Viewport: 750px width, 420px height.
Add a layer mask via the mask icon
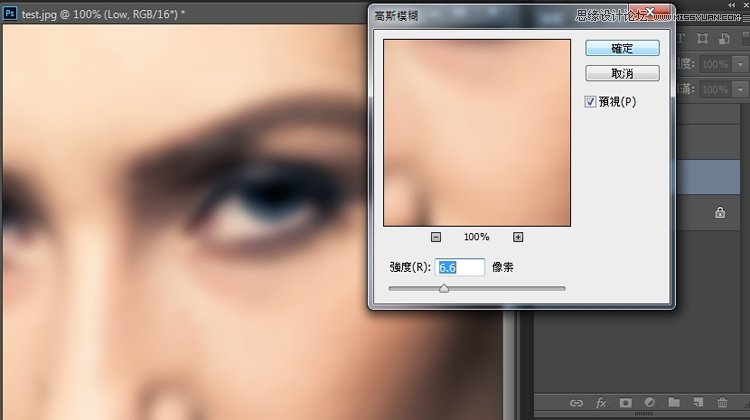tap(625, 403)
